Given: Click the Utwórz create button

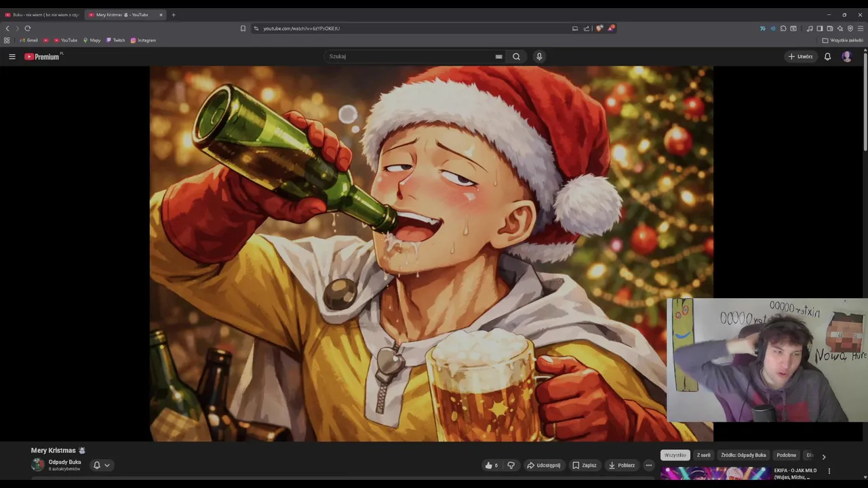Looking at the screenshot, I should (x=801, y=56).
